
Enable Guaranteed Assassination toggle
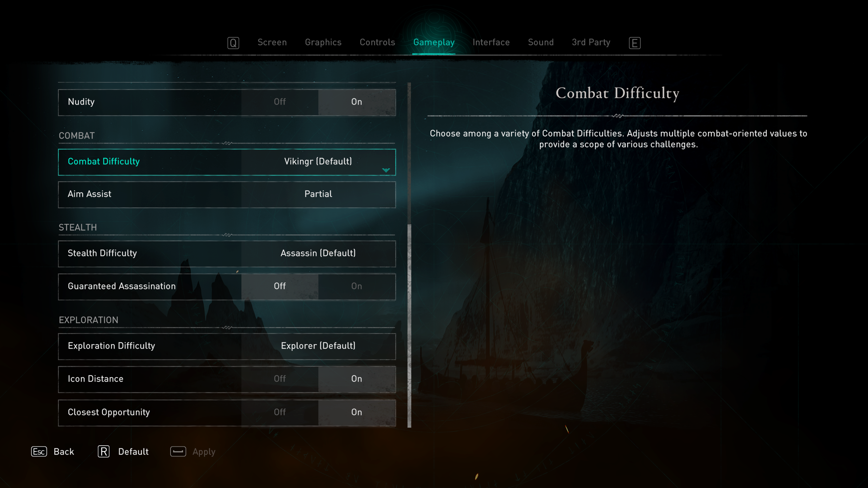[356, 286]
